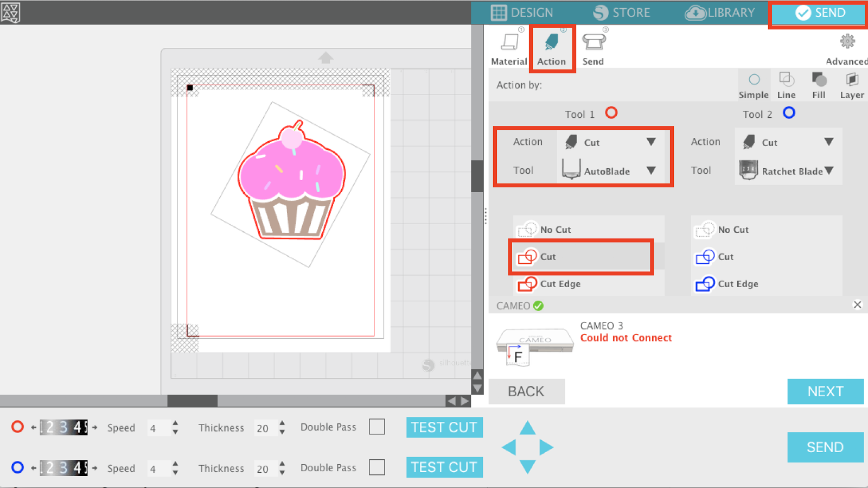Viewport: 868px width, 488px height.
Task: Choose Line action mode icon
Action: (x=787, y=80)
